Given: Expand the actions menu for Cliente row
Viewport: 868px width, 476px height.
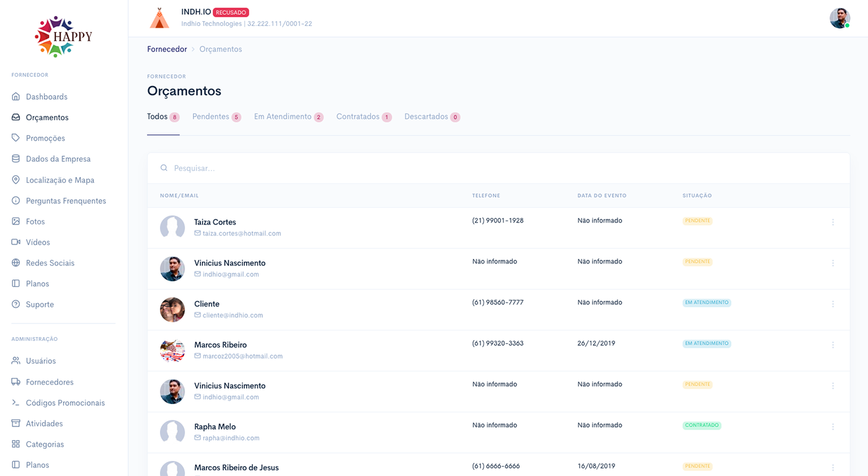Looking at the screenshot, I should 833,304.
